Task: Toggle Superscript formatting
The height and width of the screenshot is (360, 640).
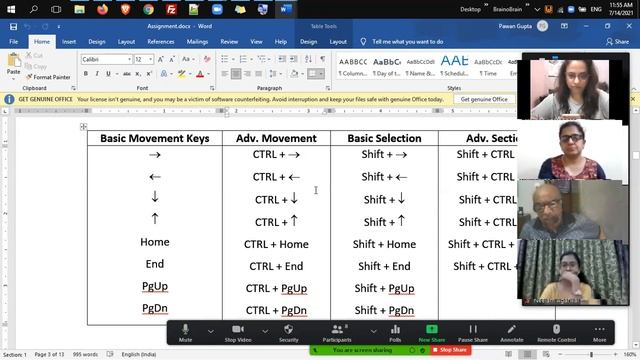Action: [149, 74]
